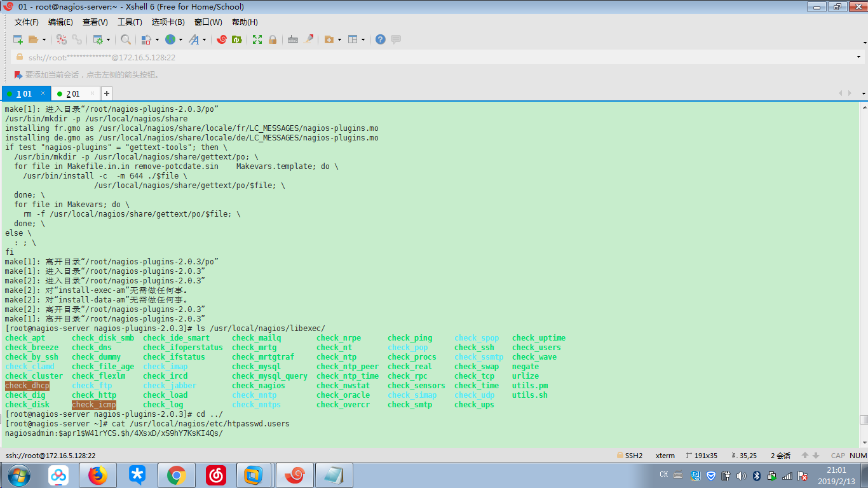Click the New session toolbar icon
Screen dimensions: 868x488
tap(18, 39)
